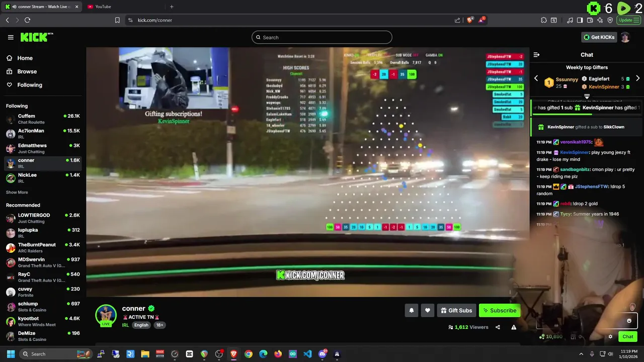644x362 pixels.
Task: Follow conner with the heart button
Action: click(x=428, y=311)
